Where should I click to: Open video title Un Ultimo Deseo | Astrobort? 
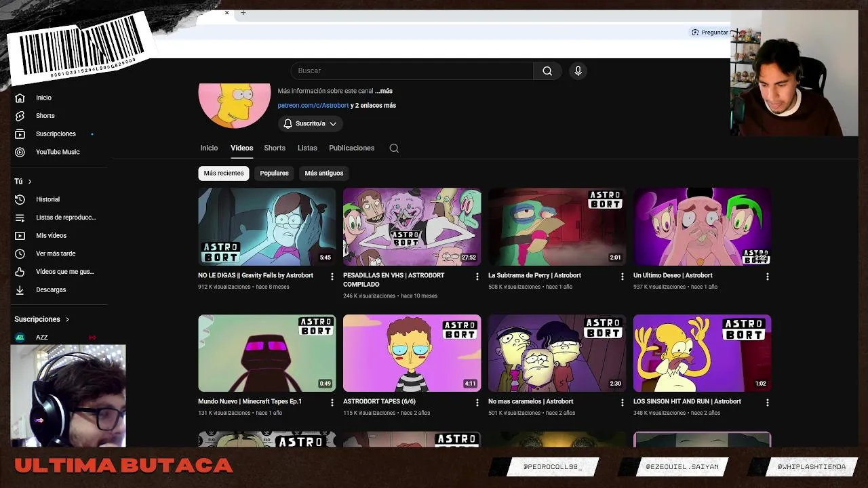(x=673, y=275)
